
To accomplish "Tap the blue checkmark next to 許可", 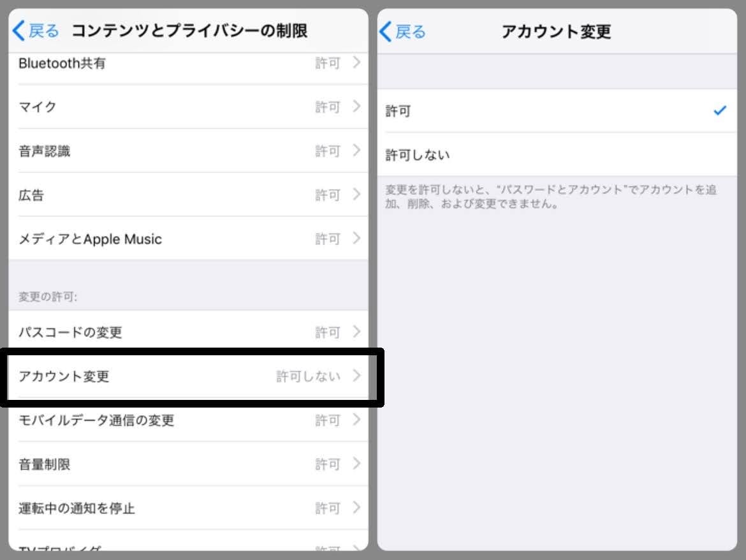I will click(720, 110).
